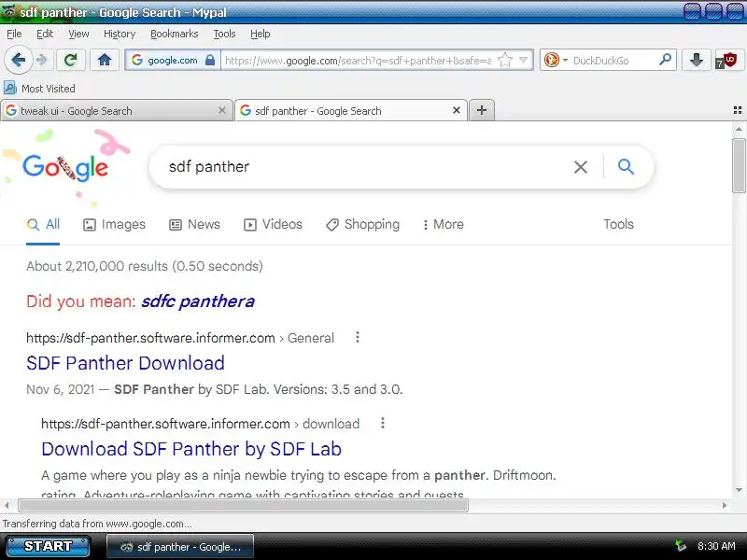Viewport: 747px width, 560px height.
Task: Go forward with the forward arrow button
Action: coord(42,60)
